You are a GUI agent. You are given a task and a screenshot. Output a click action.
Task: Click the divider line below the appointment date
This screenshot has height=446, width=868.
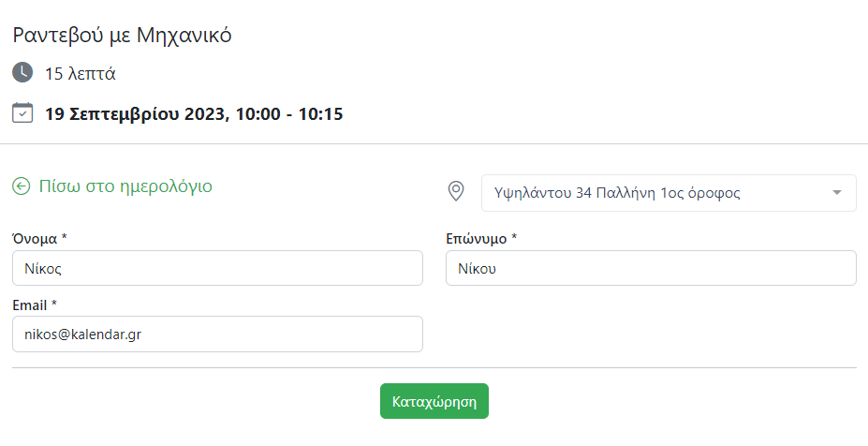[x=434, y=143]
